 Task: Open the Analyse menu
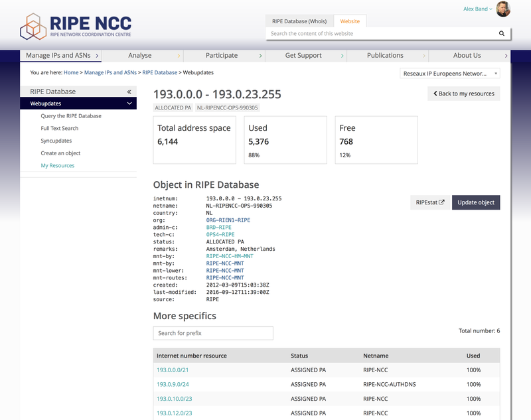coord(139,56)
